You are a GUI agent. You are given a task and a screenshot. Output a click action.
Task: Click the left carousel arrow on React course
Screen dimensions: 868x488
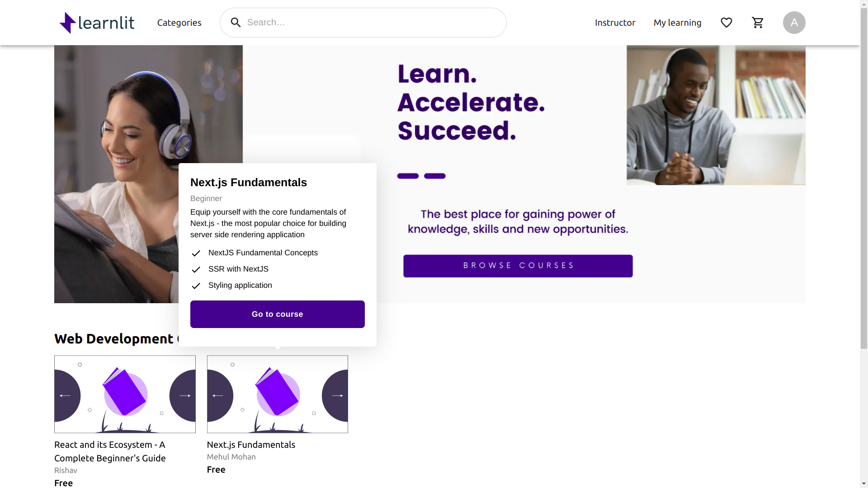[64, 394]
